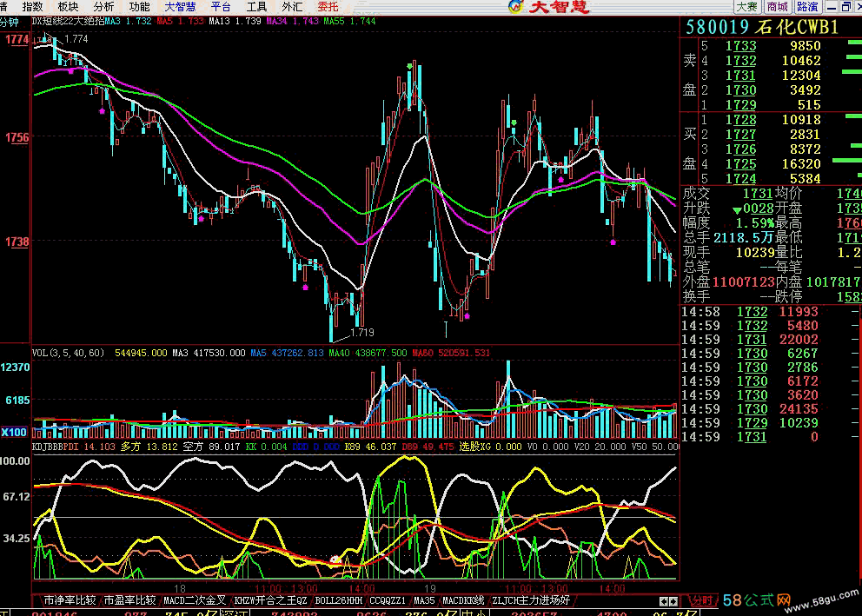Click 总手 value 2118.5万

[743, 238]
